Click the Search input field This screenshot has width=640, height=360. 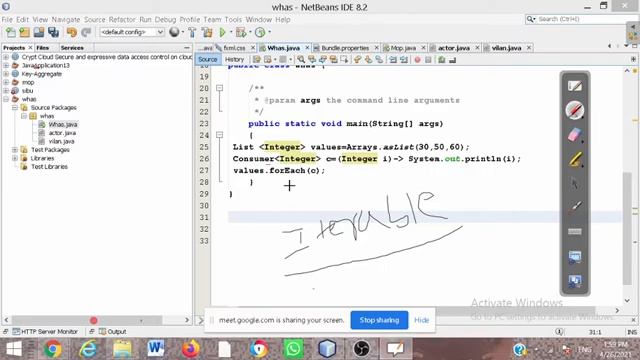[581, 19]
